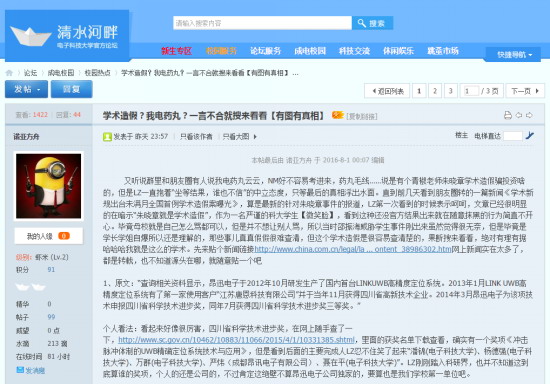This screenshot has height=384, width=550.
Task: Open the china.com.cn news link
Action: tap(353, 249)
